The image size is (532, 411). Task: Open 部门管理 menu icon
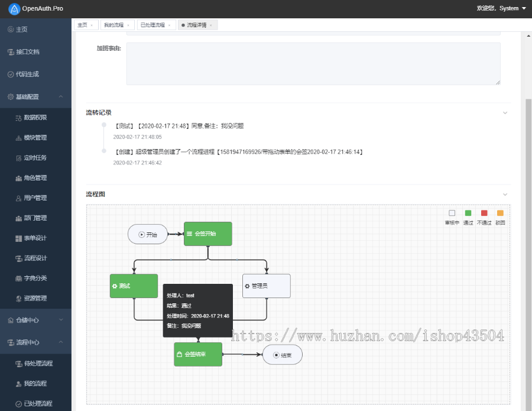tap(19, 218)
